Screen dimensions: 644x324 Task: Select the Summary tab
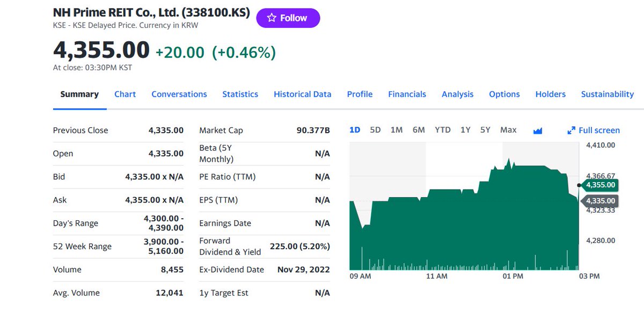79,94
